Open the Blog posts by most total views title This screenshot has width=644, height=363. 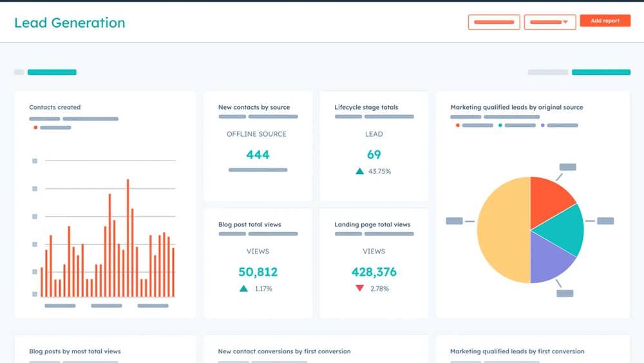(75, 351)
